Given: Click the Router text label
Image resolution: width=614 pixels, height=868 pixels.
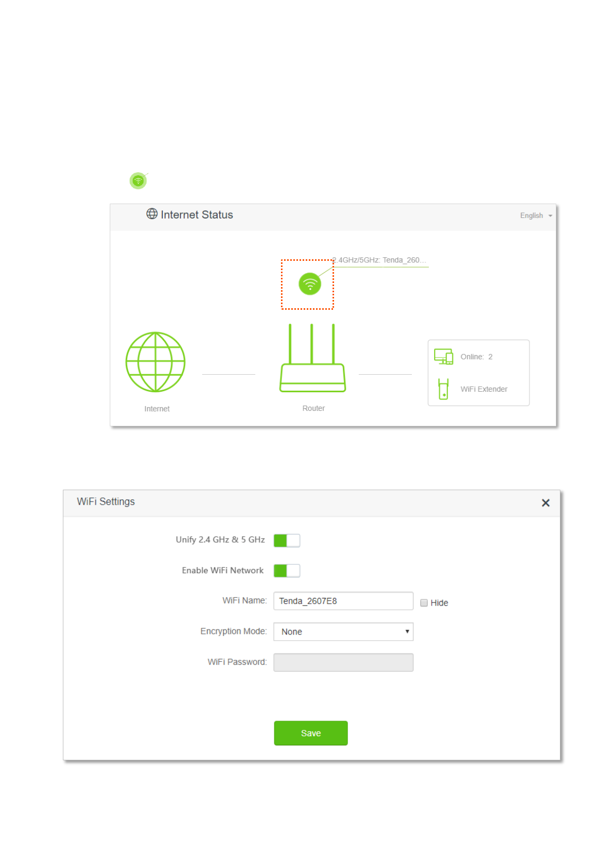Looking at the screenshot, I should point(313,408).
